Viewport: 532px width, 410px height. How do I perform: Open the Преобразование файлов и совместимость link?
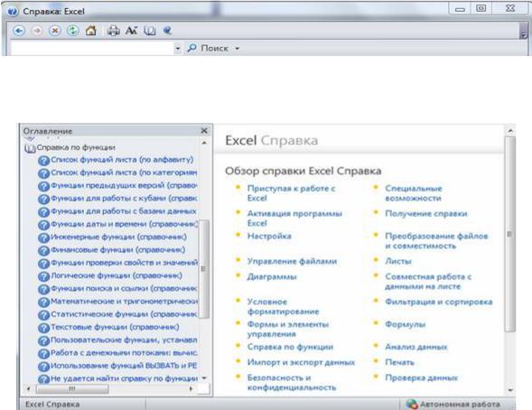(x=436, y=241)
